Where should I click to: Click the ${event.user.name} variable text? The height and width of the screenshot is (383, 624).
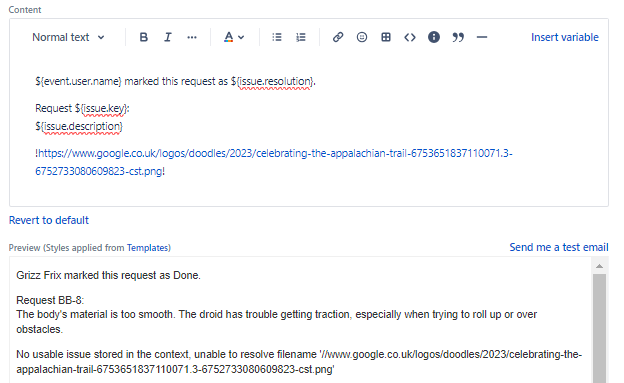tap(78, 82)
